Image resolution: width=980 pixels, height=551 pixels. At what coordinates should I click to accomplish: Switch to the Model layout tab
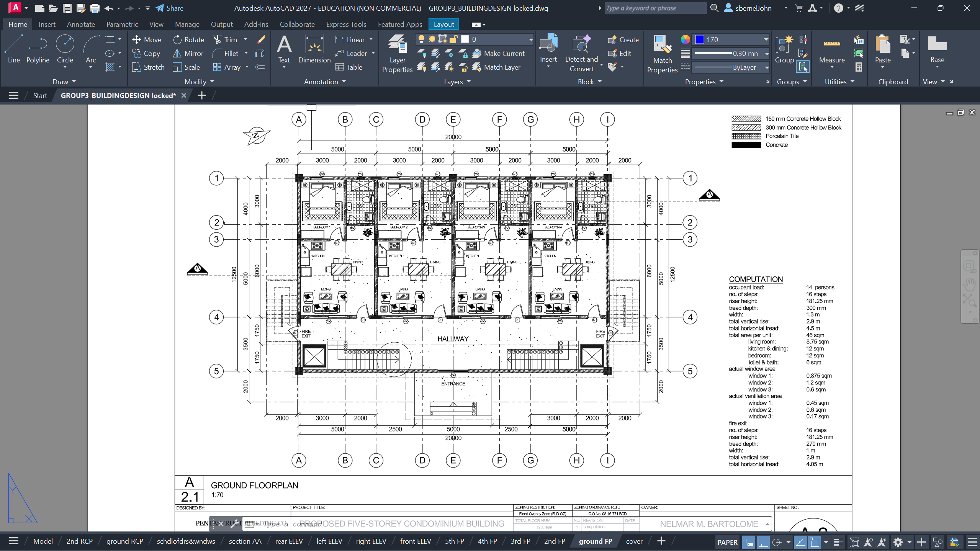pos(43,541)
